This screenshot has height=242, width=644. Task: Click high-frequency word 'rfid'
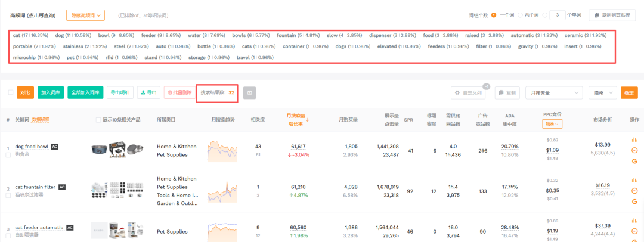coord(122,58)
